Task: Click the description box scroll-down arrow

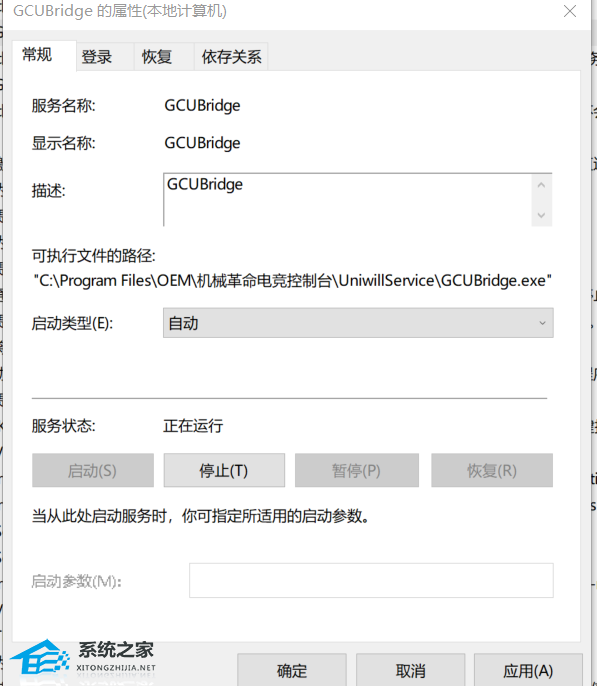Action: click(x=541, y=215)
